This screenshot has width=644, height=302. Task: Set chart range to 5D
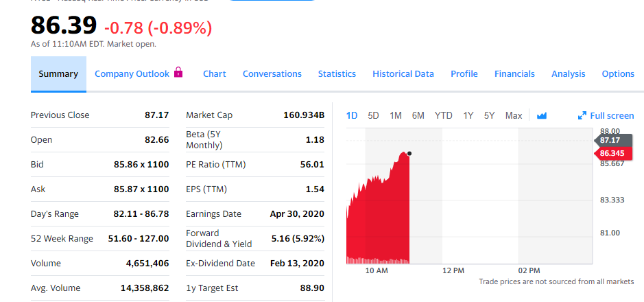pyautogui.click(x=374, y=116)
